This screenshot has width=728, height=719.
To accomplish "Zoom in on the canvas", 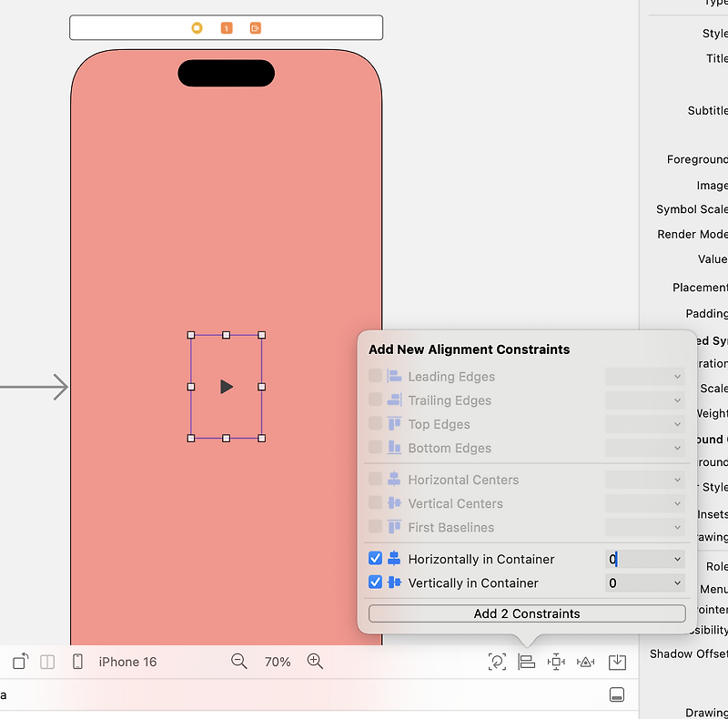I will 315,662.
